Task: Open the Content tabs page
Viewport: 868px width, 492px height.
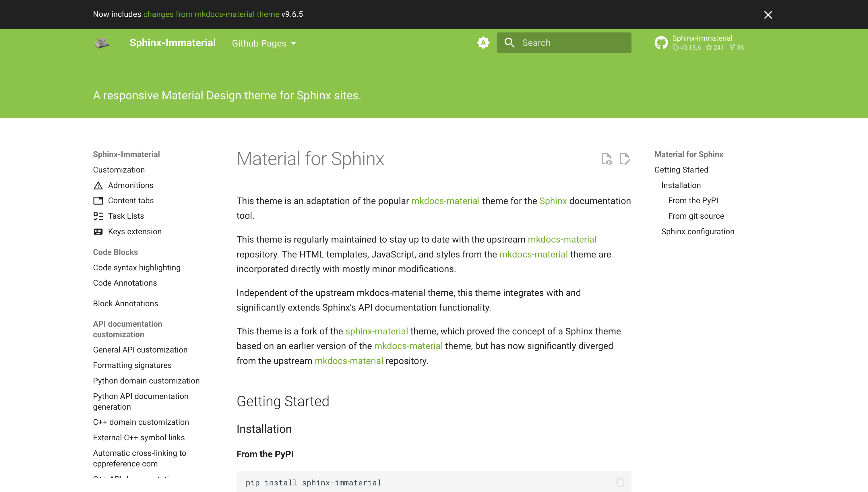Action: (x=131, y=200)
